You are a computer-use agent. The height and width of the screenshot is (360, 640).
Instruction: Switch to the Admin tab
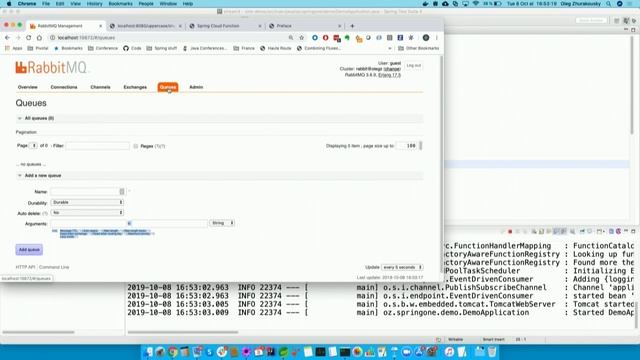(196, 87)
